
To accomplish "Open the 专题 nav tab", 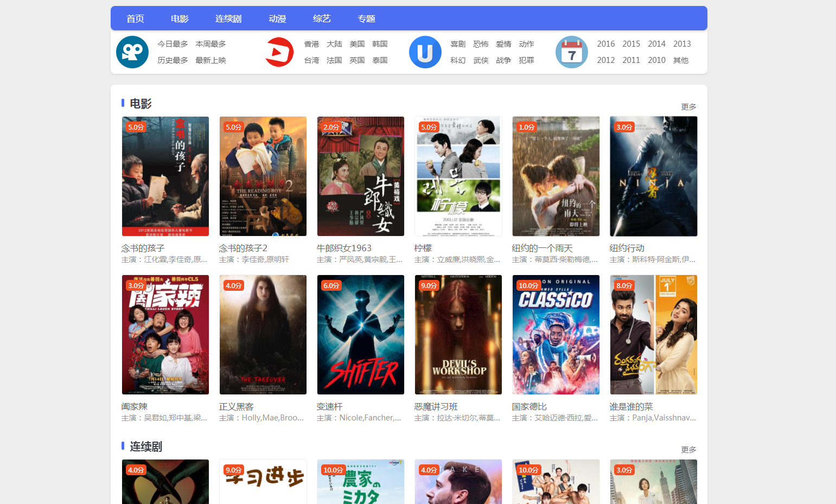I will pos(366,18).
